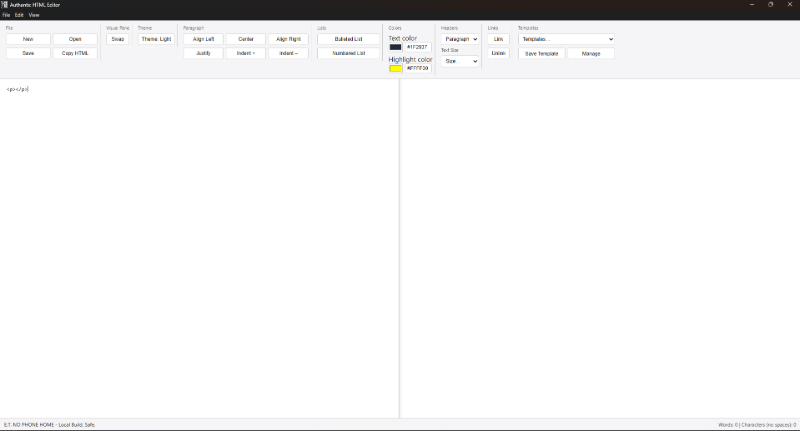Minimize the editor window
Viewport: 800px width, 431px height.
tap(752, 5)
